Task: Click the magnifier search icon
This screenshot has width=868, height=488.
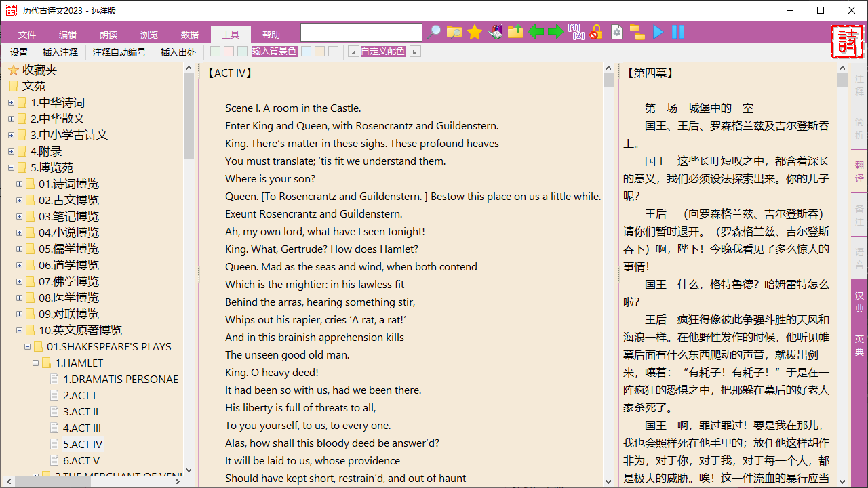Action: click(x=434, y=33)
